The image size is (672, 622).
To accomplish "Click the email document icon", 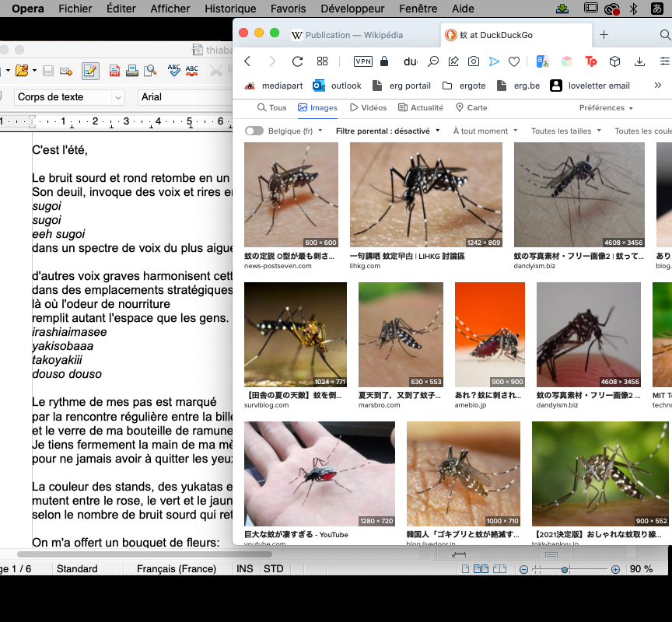I will (66, 71).
